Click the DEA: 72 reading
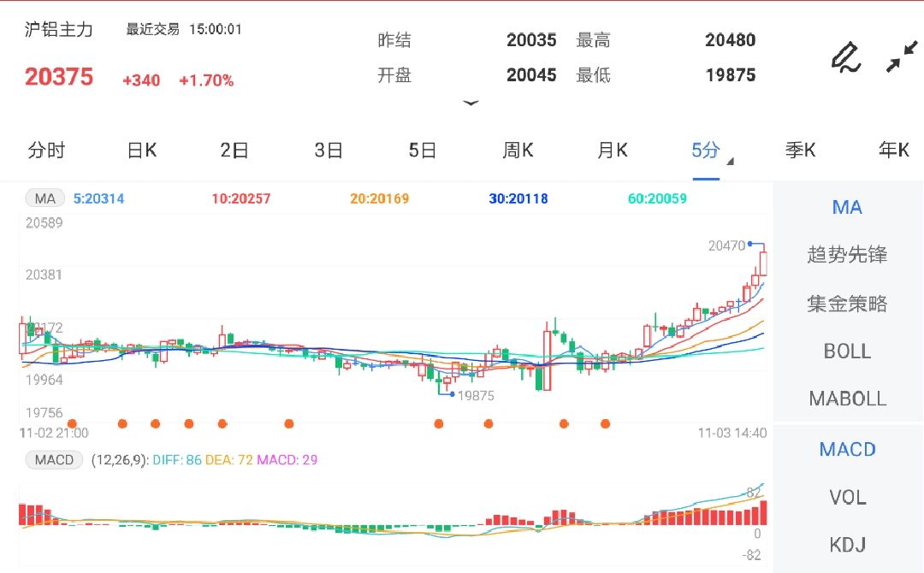 coord(228,460)
